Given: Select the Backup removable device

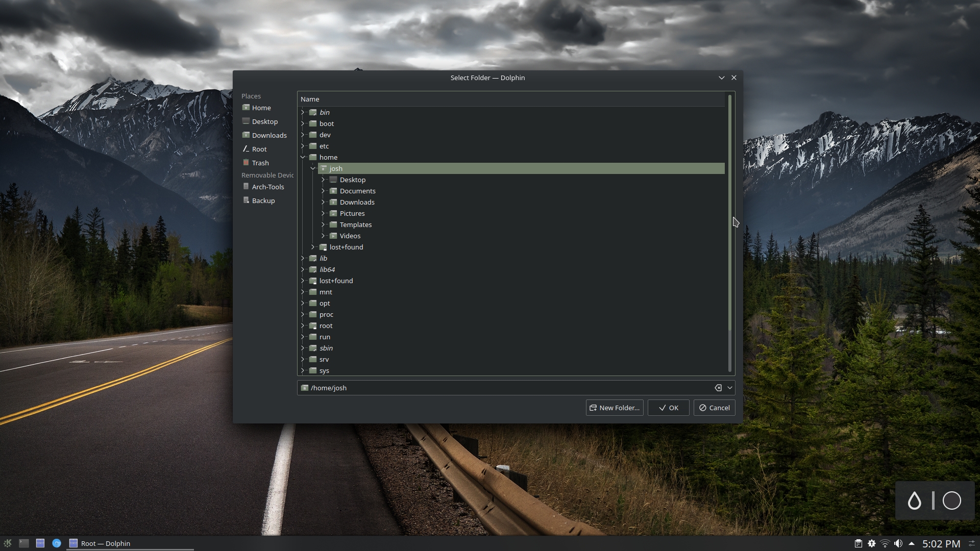Looking at the screenshot, I should [x=258, y=201].
